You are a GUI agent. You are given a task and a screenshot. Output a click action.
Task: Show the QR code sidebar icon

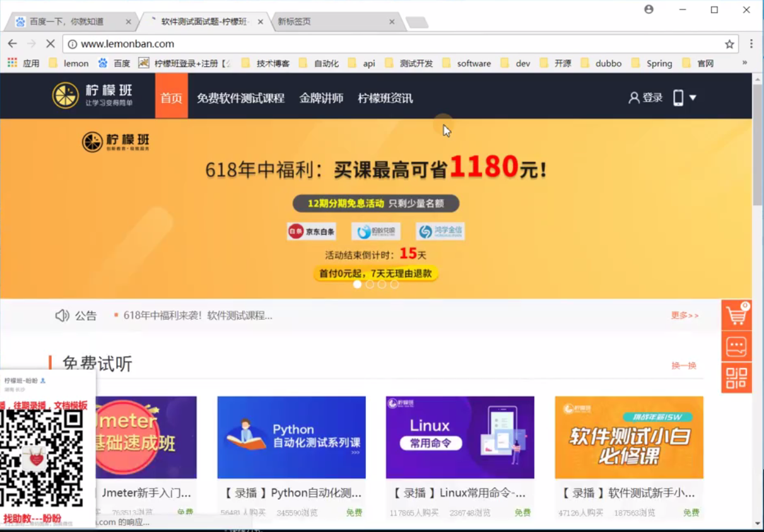pyautogui.click(x=736, y=377)
